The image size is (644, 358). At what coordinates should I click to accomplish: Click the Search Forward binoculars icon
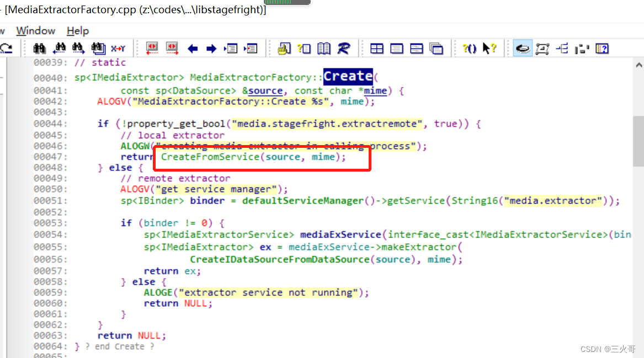[x=78, y=49]
